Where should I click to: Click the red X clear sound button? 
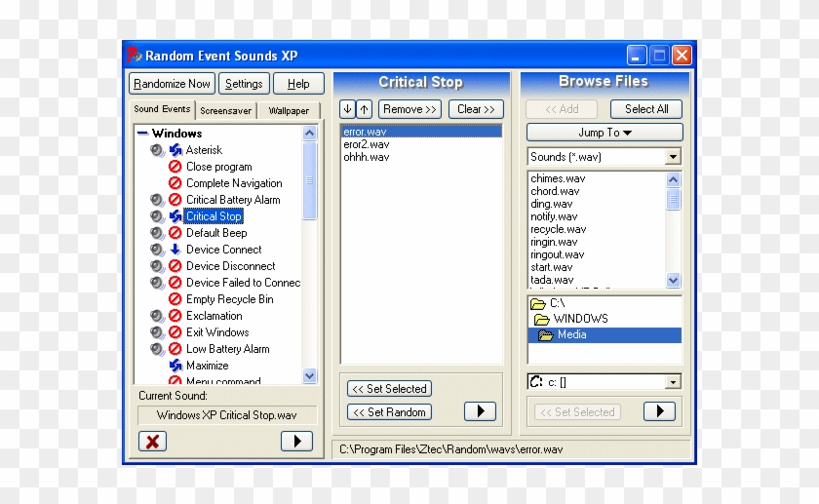click(152, 441)
